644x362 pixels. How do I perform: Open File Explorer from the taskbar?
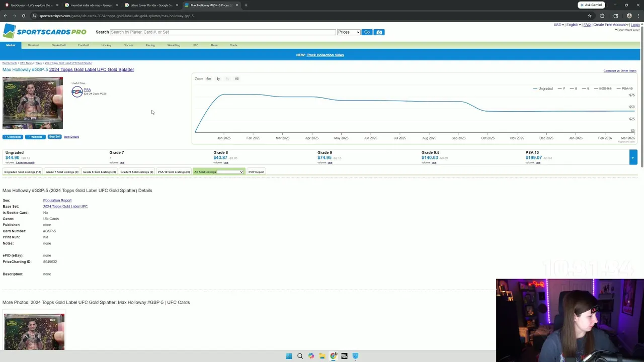322,356
